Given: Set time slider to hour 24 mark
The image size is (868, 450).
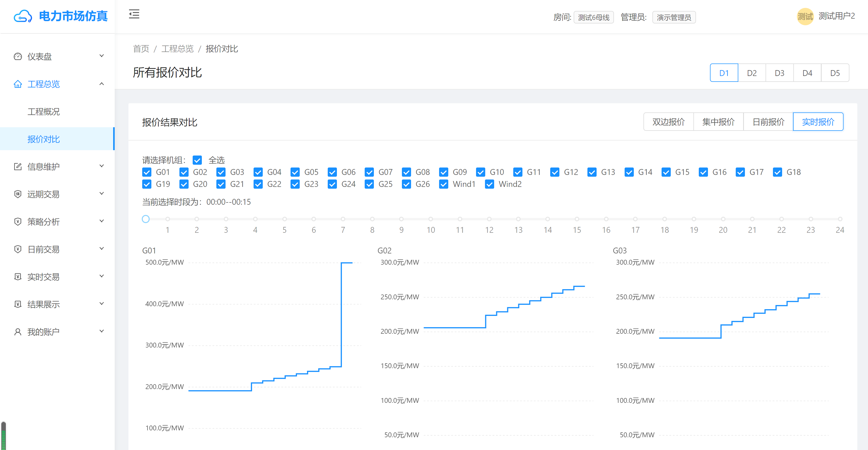Looking at the screenshot, I should pyautogui.click(x=840, y=219).
